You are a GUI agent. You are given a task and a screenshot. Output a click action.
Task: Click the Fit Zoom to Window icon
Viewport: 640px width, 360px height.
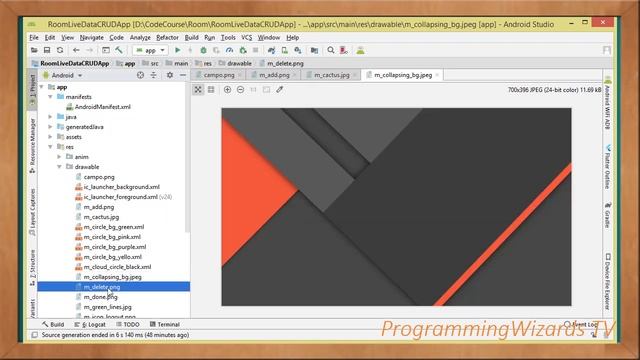click(x=267, y=89)
